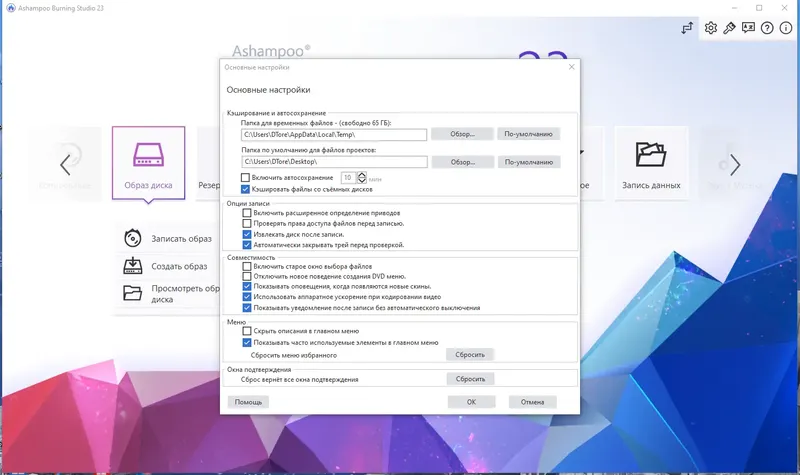Click the Просмотреть образ диска folder icon
800x475 pixels.
(x=133, y=293)
